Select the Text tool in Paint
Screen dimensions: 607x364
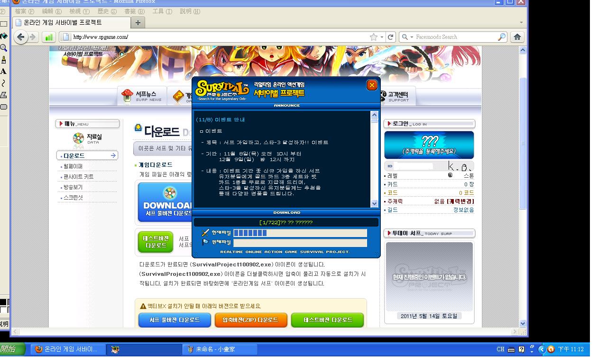[3, 72]
